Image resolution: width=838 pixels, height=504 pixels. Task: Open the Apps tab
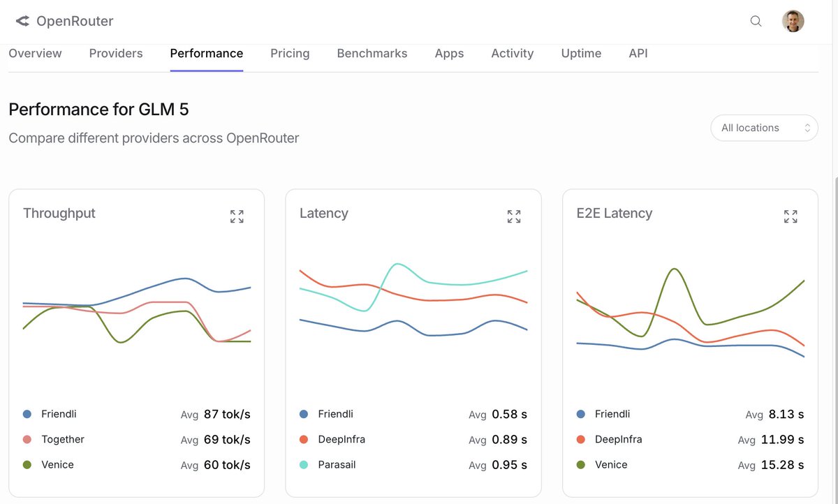[449, 53]
